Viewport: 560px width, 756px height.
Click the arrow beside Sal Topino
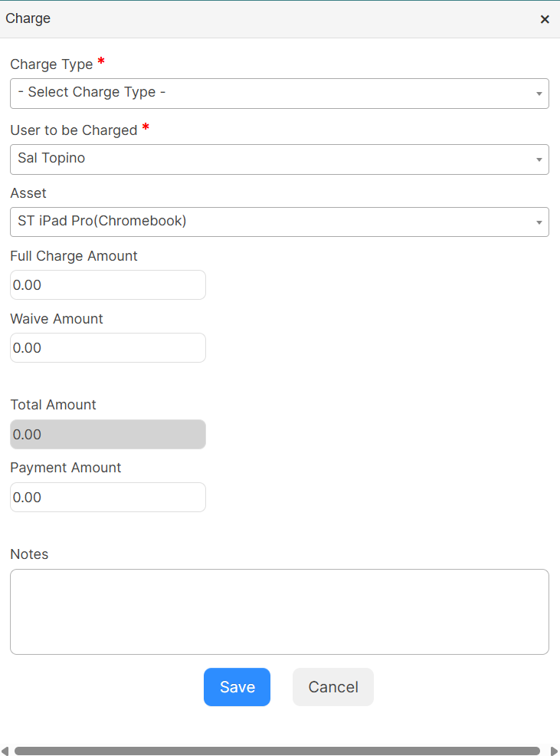tap(539, 159)
